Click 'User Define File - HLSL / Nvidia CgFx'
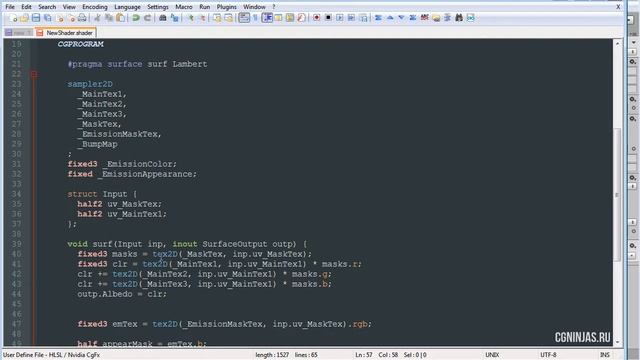Screen dimensions: 640x360 [x=51, y=355]
